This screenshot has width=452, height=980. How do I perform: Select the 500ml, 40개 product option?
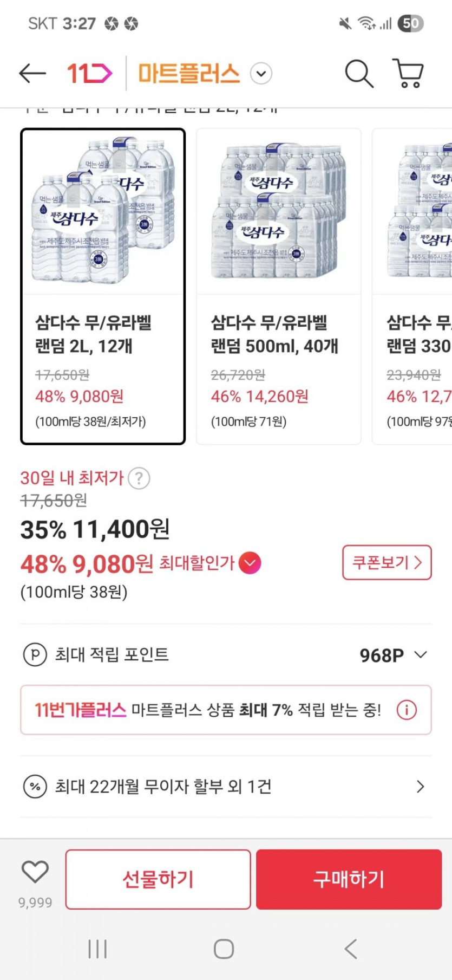(278, 287)
